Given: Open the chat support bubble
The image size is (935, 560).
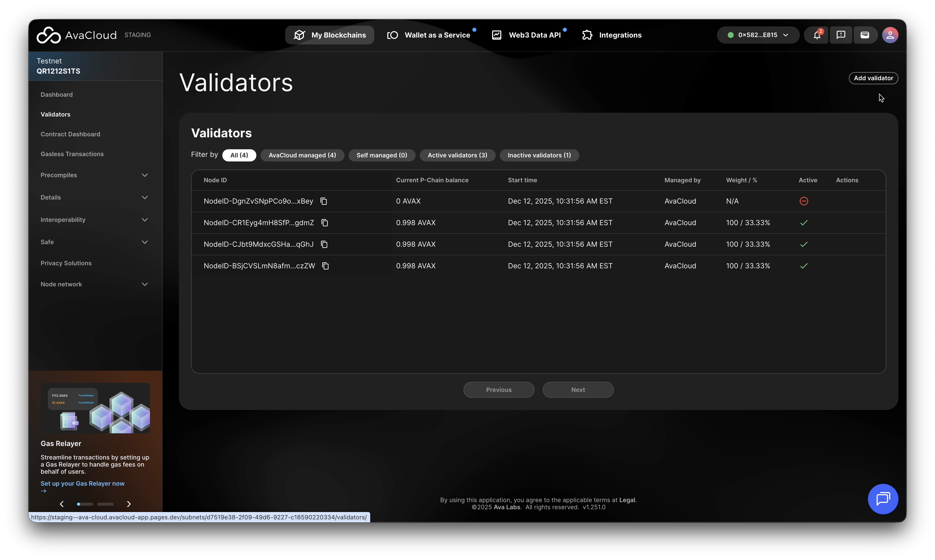Looking at the screenshot, I should [x=882, y=499].
